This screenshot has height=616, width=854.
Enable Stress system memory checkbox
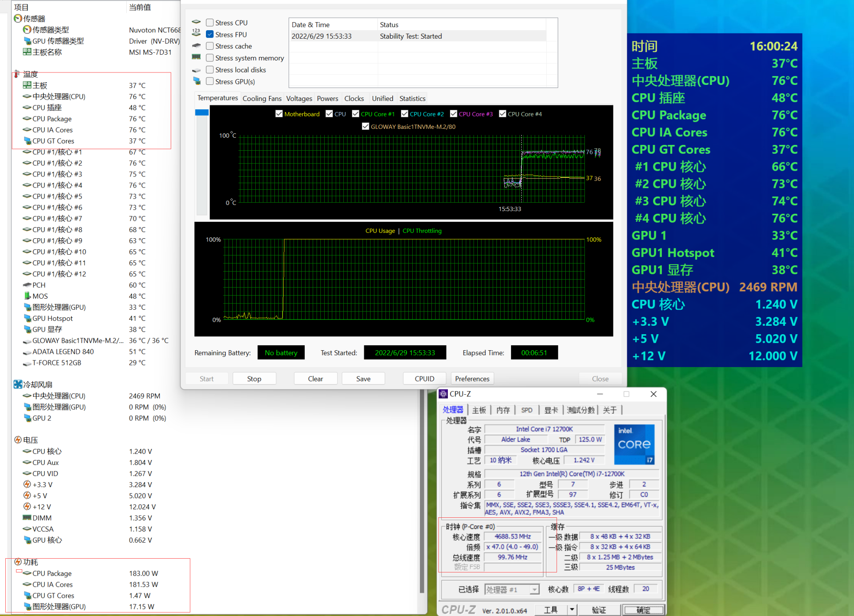(210, 58)
